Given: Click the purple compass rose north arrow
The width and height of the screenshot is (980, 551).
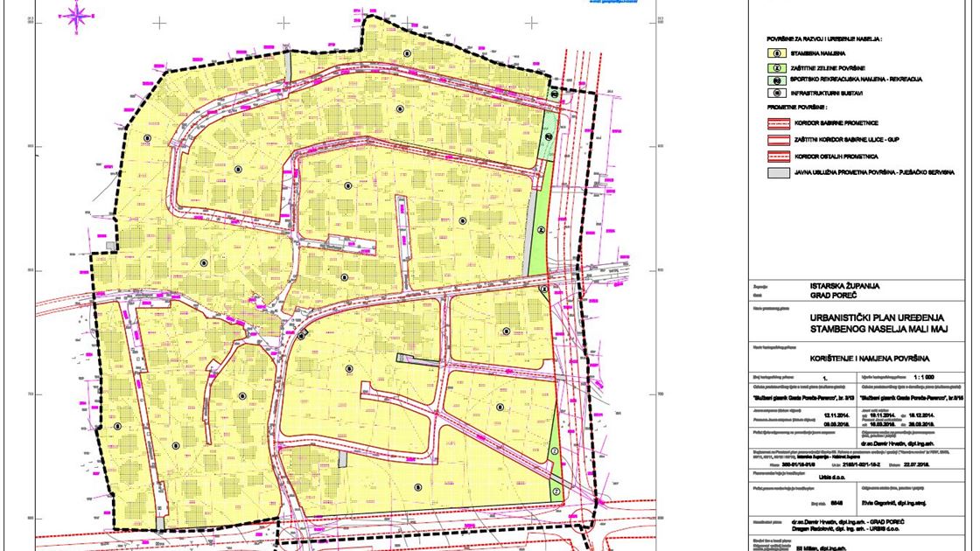Looking at the screenshot, I should [x=78, y=15].
